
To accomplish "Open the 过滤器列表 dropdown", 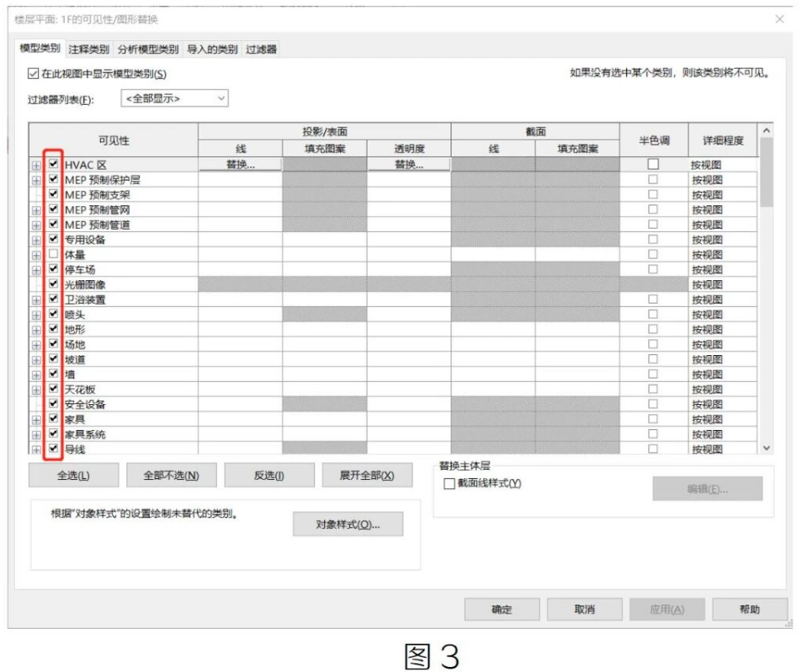I will point(222,99).
